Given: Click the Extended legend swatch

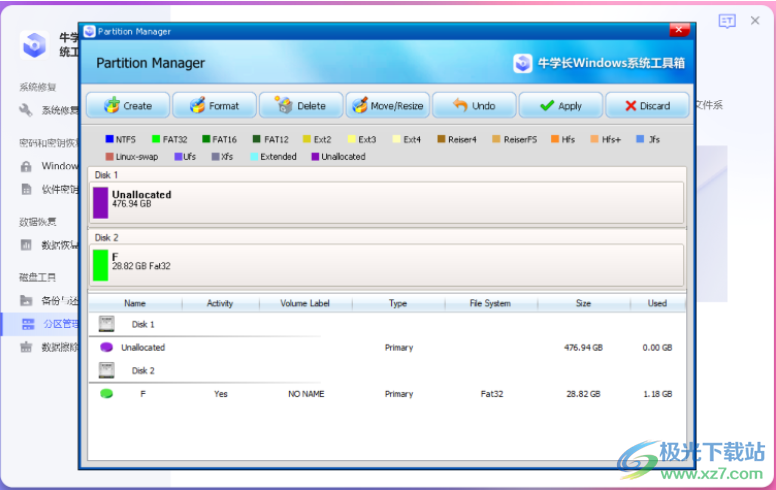Looking at the screenshot, I should pyautogui.click(x=254, y=156).
